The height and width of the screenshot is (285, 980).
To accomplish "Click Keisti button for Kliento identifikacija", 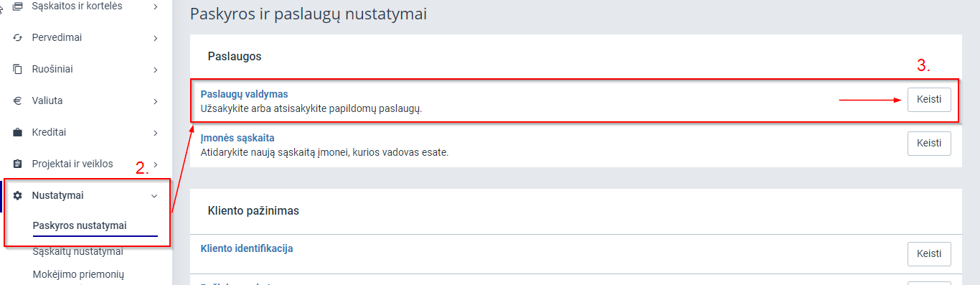I will [x=929, y=254].
